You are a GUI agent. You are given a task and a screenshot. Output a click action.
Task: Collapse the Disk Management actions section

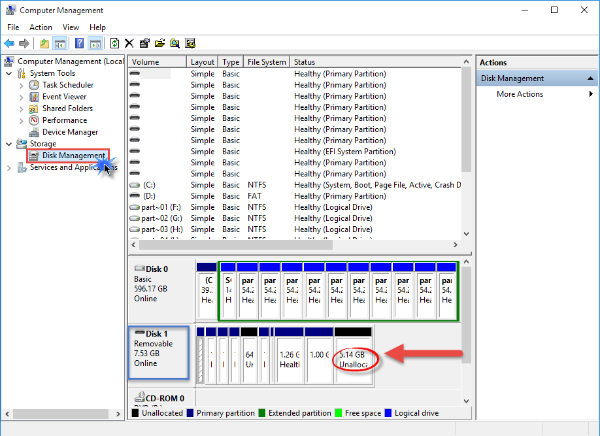point(590,78)
